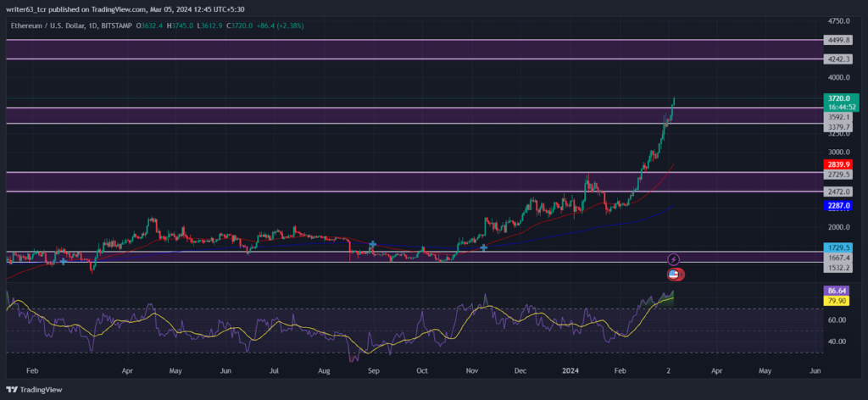Click the US flag economic event icon
Screen dimensions: 868x400
[x=674, y=274]
